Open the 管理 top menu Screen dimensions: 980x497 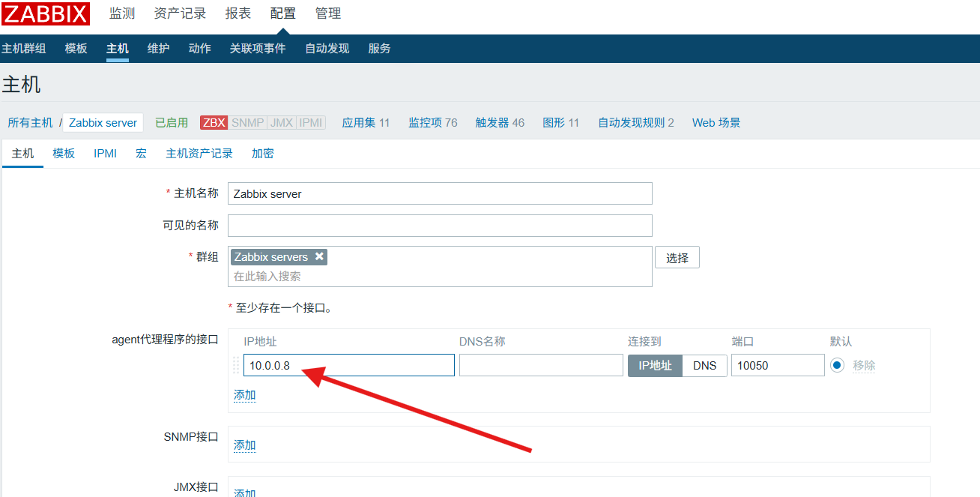pyautogui.click(x=328, y=13)
